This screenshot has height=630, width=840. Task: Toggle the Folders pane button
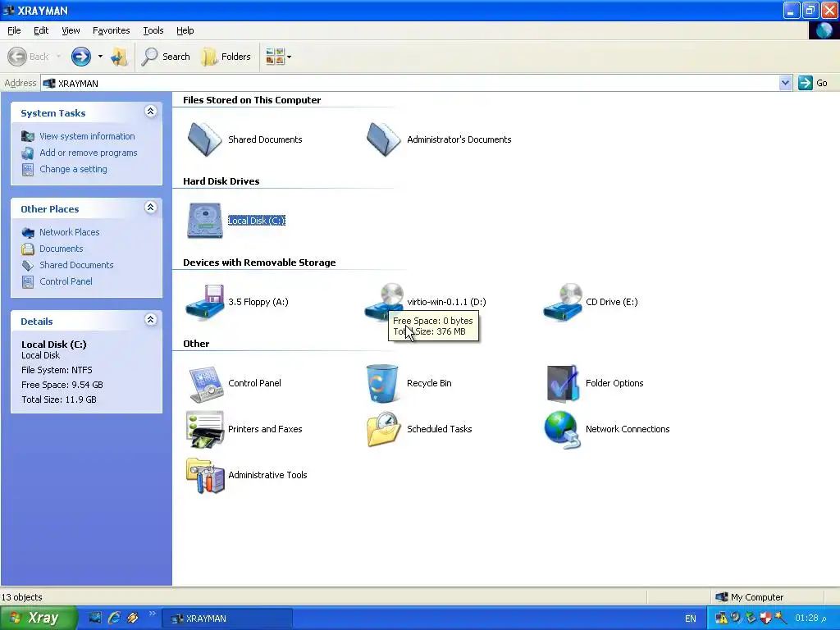(226, 57)
